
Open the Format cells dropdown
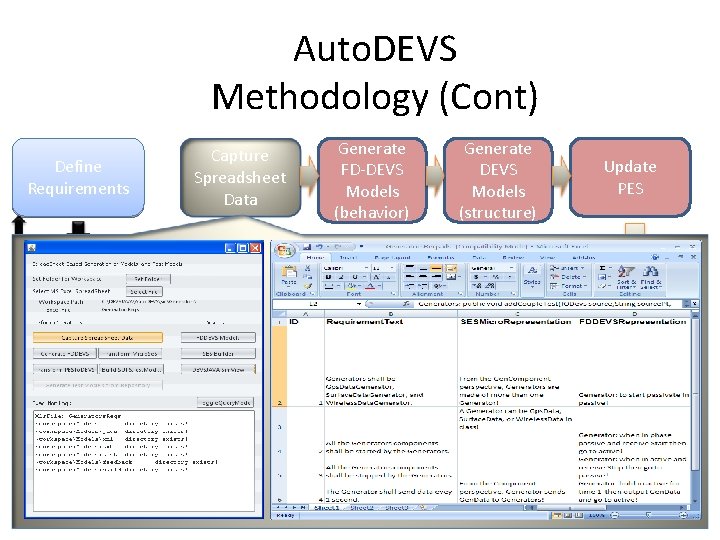click(568, 286)
